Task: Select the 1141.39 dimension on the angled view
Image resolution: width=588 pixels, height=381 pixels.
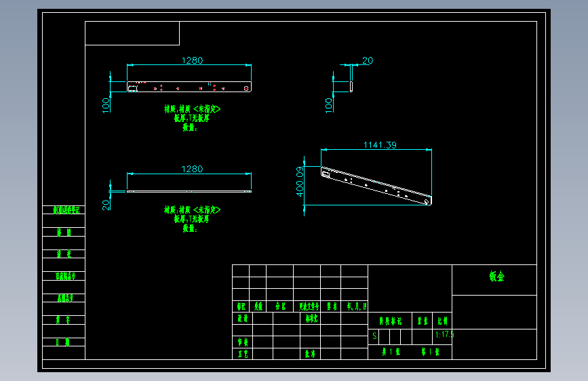Action: 380,145
